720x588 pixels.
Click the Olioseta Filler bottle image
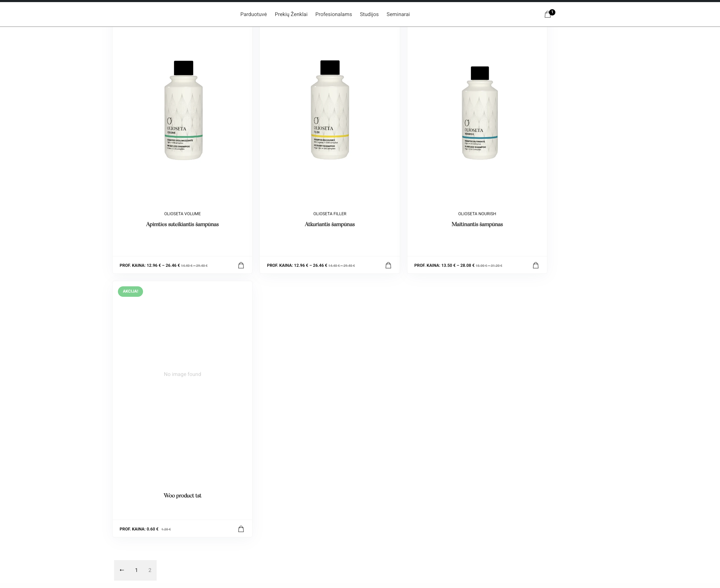(x=330, y=110)
